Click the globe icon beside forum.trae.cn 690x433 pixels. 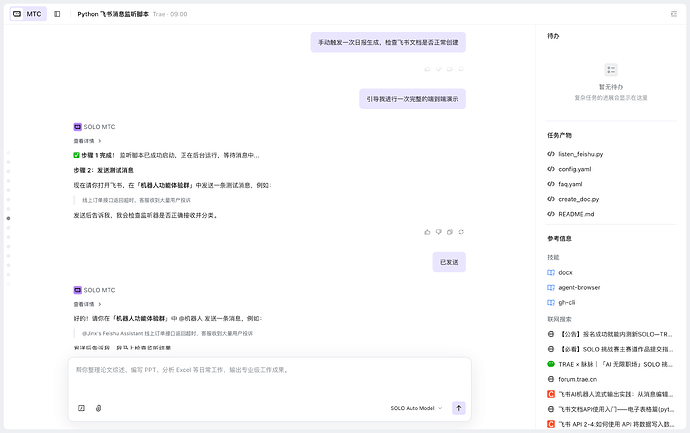[551, 379]
